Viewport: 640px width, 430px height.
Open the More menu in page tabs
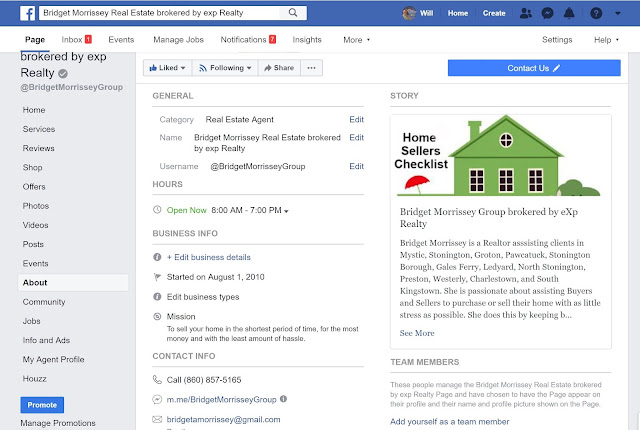pos(356,40)
